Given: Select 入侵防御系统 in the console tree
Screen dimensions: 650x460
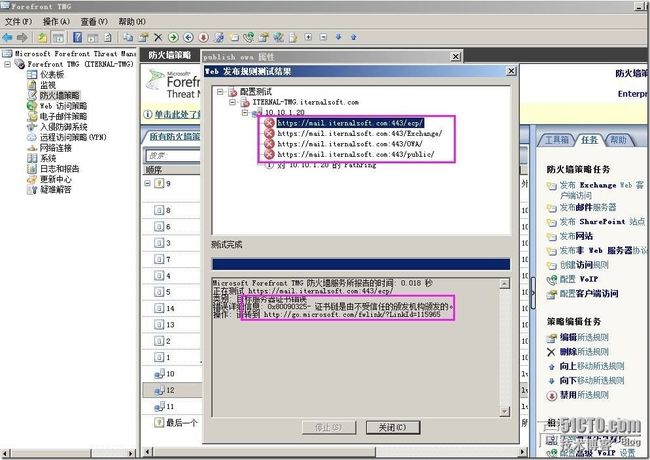Looking at the screenshot, I should click(63, 127).
